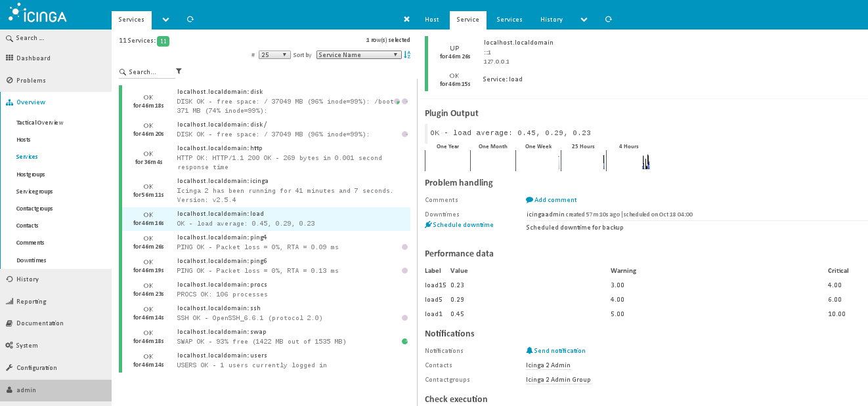This screenshot has width=868, height=406.
Task: Click the refresh icon after the History tab
Action: click(x=609, y=20)
